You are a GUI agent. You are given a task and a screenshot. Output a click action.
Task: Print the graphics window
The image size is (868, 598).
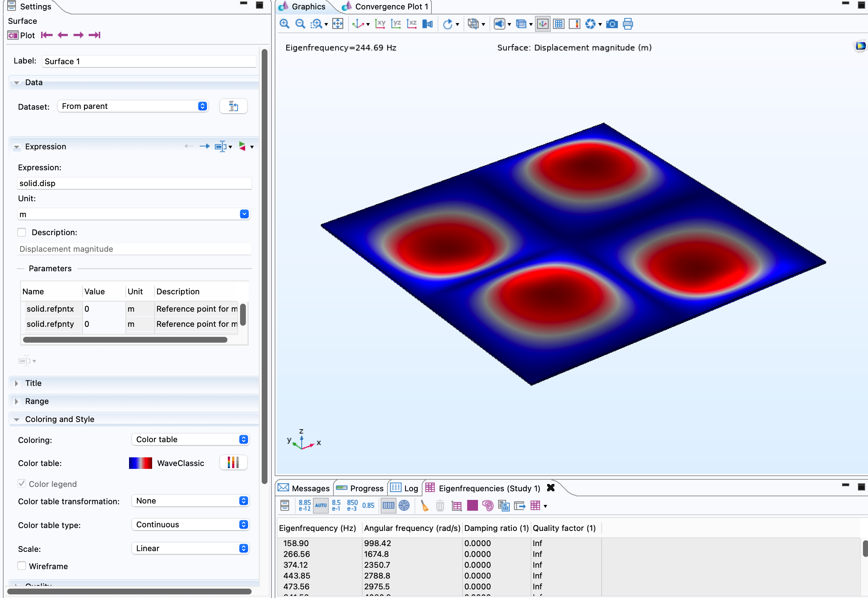(x=628, y=24)
